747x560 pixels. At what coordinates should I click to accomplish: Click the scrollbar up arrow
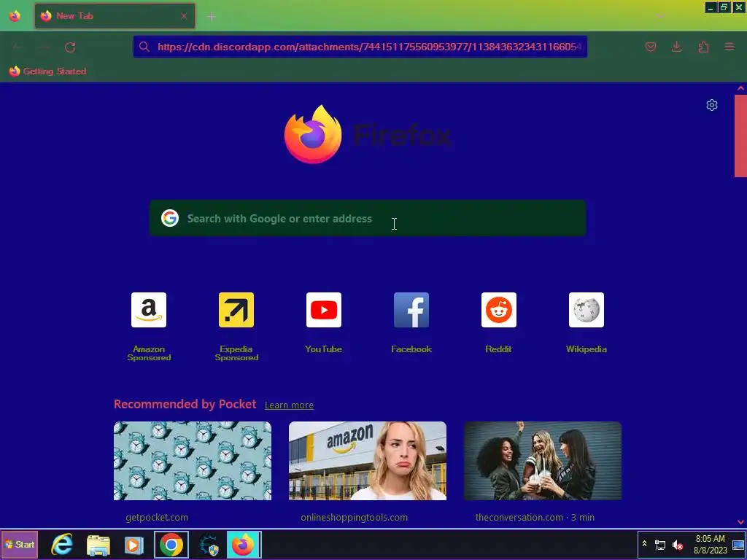(740, 88)
